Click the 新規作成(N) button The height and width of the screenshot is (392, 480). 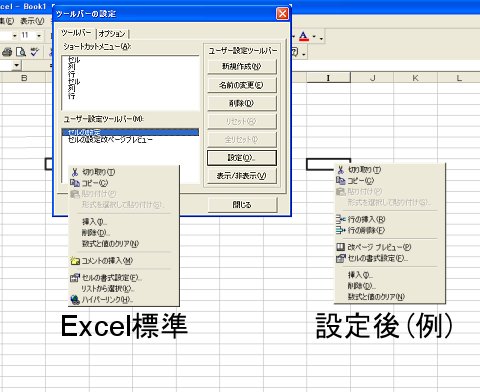tap(242, 67)
